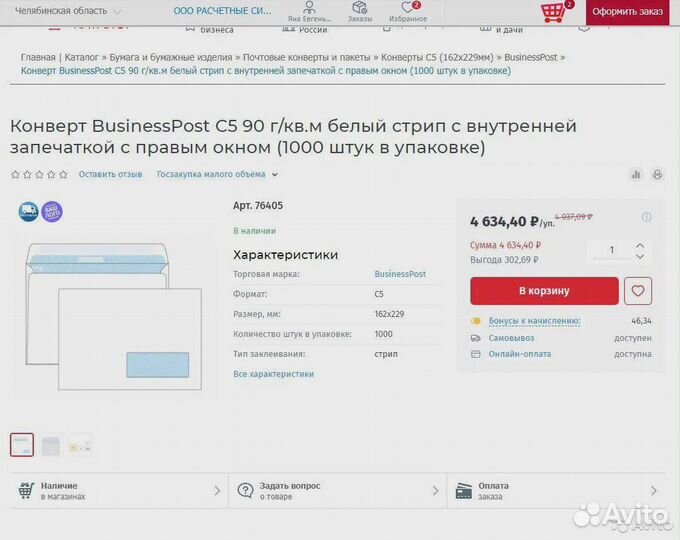Click the Оплата заказа card icon

[464, 491]
